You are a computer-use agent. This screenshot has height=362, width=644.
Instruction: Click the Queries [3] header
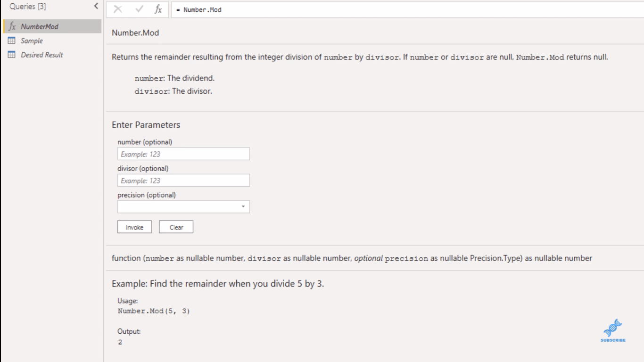(x=28, y=7)
